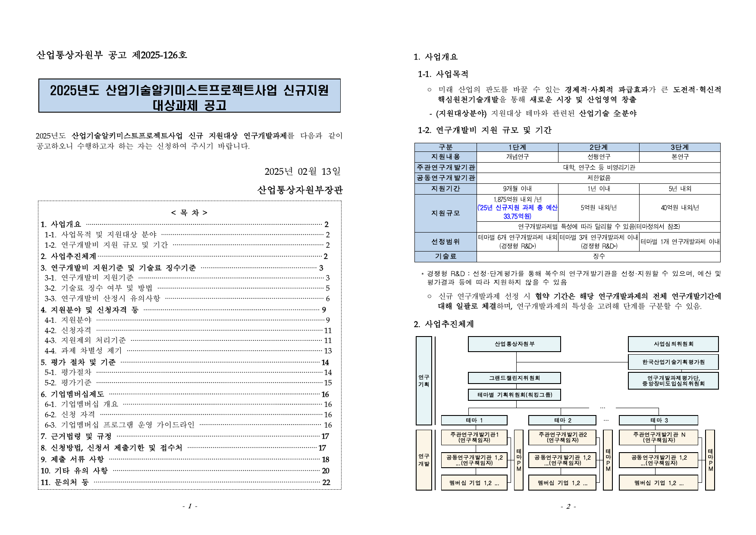Click the date '2025년 02월 13일'
756x535 pixels.
302,172
